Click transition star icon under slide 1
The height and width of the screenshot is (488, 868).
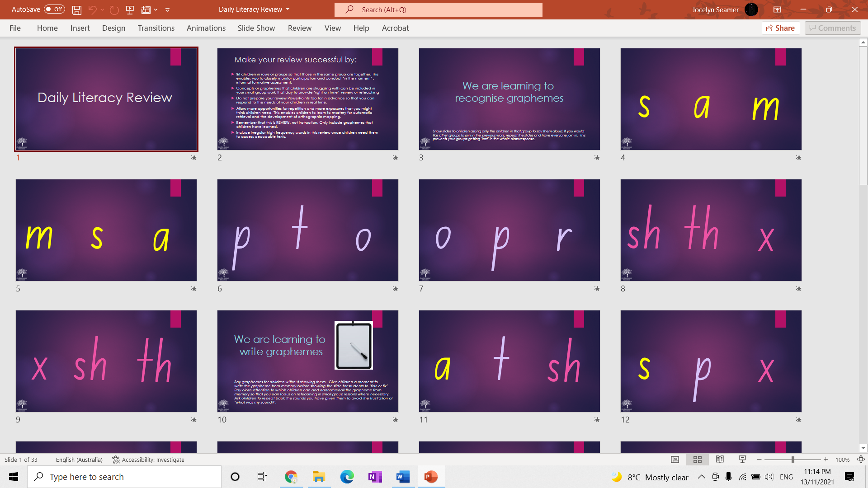tap(194, 158)
